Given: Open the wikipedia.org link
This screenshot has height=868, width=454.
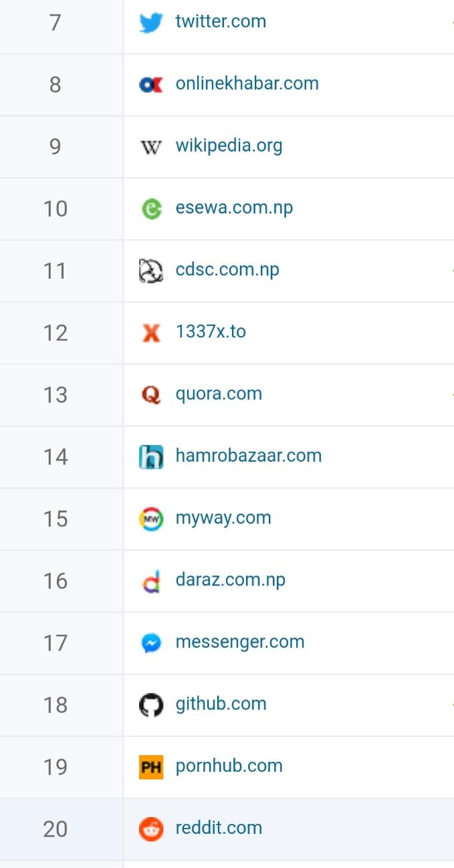Looking at the screenshot, I should point(229,146).
